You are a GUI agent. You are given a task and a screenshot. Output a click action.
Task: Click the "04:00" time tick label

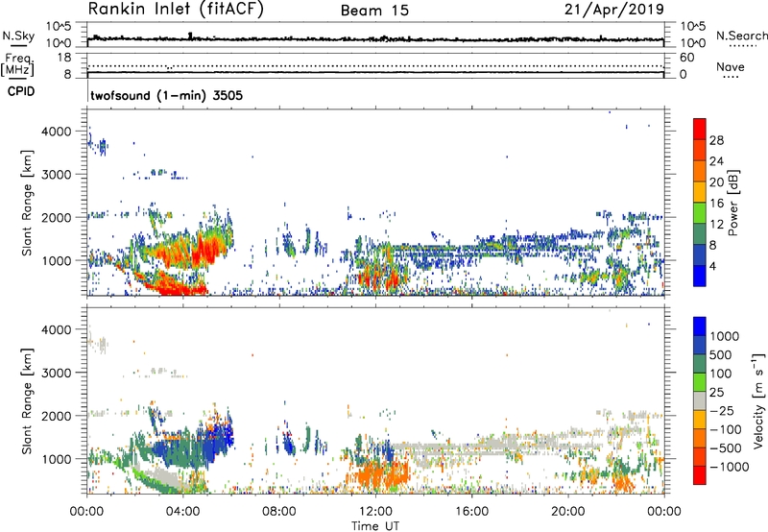coord(183,512)
